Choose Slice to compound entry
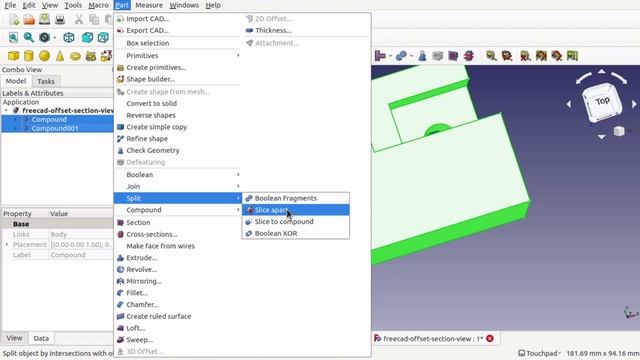This screenshot has height=360, width=640. point(296,222)
